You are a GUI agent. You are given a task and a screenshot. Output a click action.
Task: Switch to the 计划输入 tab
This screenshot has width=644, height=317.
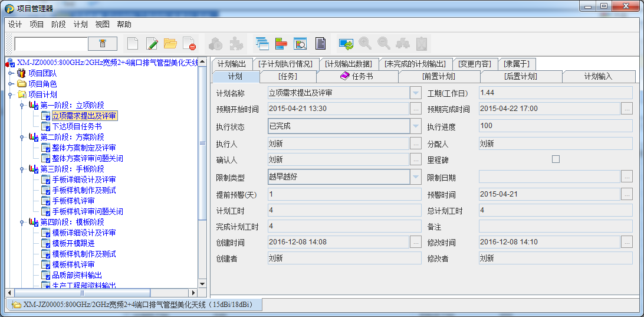click(x=599, y=77)
